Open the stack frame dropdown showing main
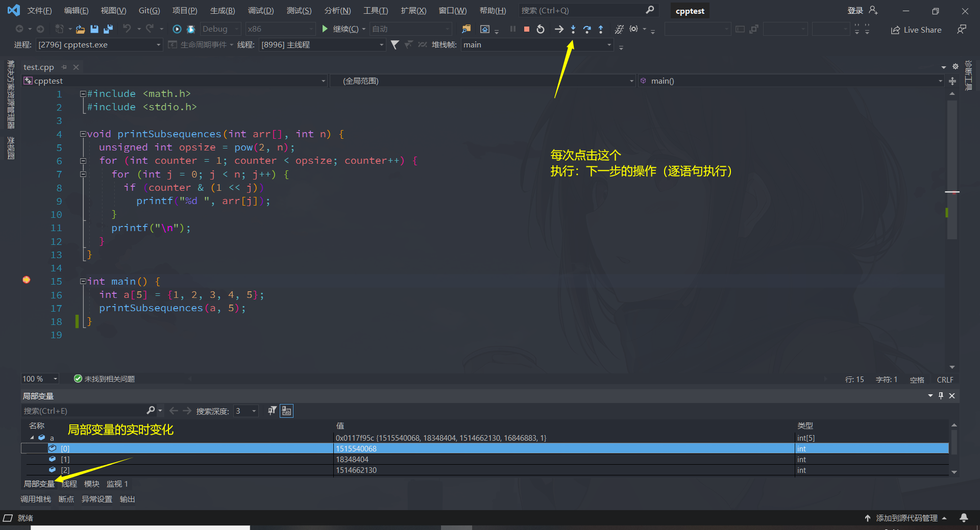The height and width of the screenshot is (530, 980). click(x=537, y=45)
